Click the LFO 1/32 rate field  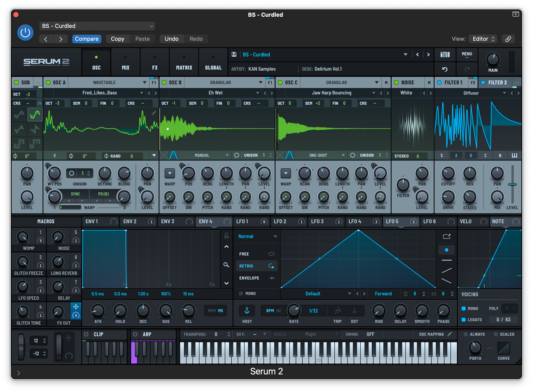tap(314, 311)
